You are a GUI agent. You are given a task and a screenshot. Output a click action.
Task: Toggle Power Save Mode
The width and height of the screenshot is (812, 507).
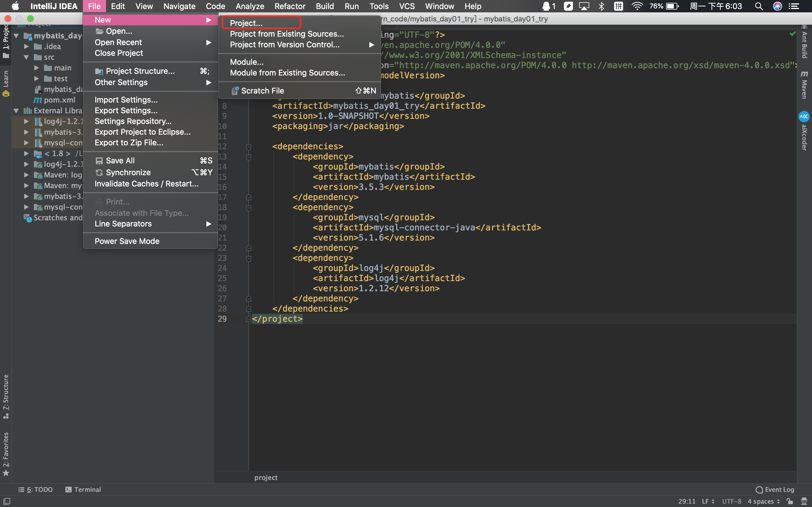pos(127,241)
